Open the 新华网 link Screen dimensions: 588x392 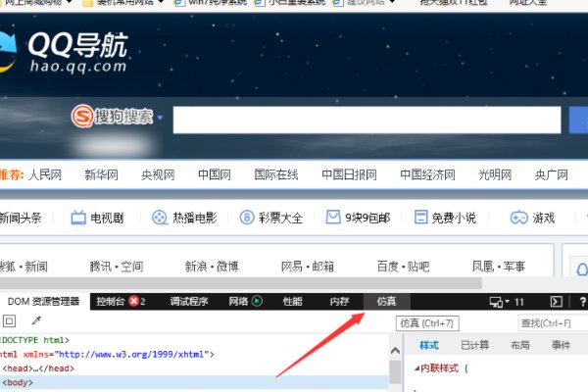pos(101,174)
